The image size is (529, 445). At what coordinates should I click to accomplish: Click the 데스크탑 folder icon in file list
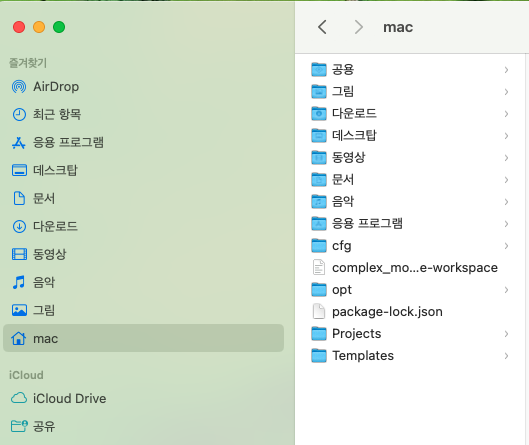pos(319,136)
